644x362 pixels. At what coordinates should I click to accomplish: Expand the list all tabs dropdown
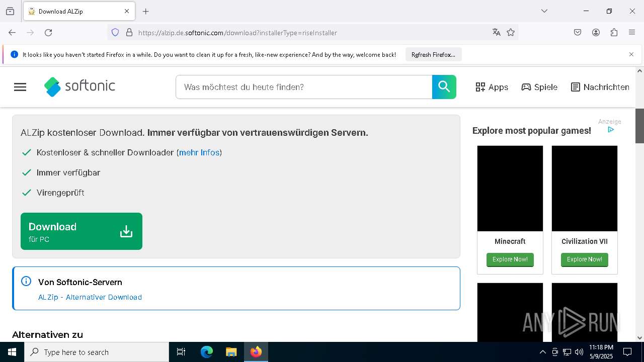click(544, 11)
